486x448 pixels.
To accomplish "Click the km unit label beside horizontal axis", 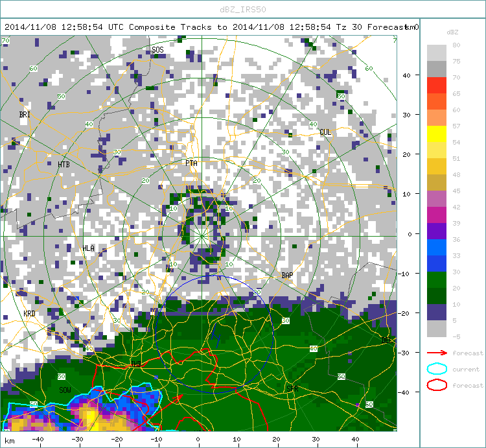I will pos(10,441).
